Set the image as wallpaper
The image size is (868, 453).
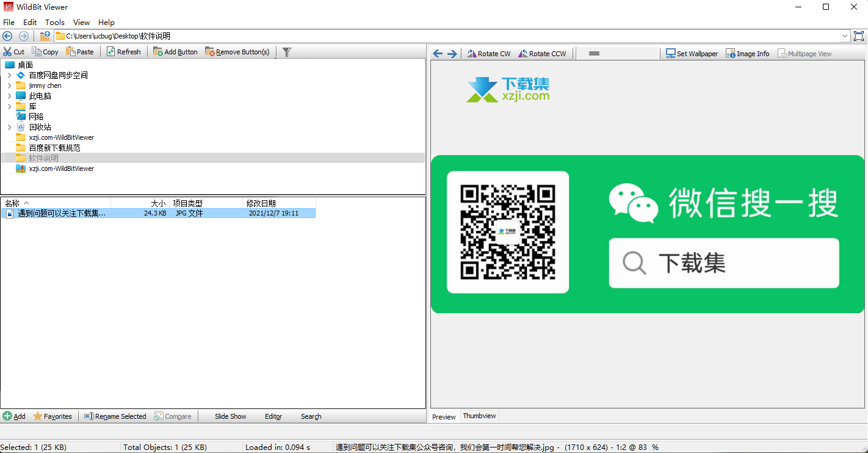coord(692,54)
